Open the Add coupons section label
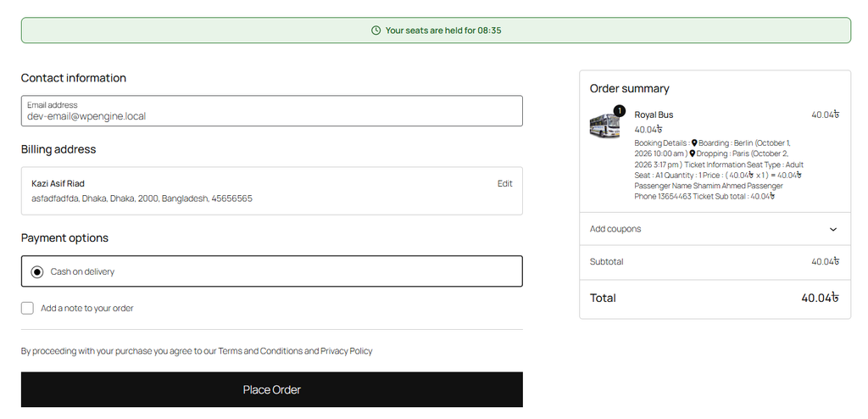Image resolution: width=868 pixels, height=419 pixels. click(615, 229)
